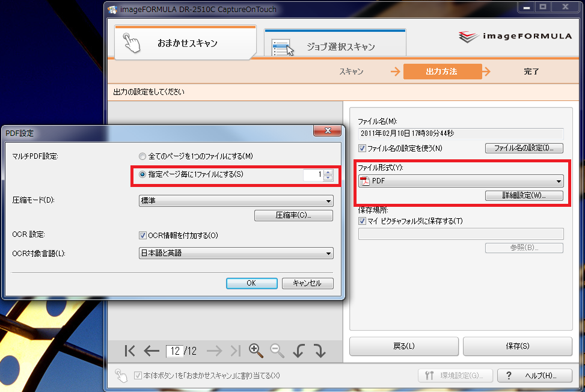The height and width of the screenshot is (392, 585).
Task: Minimize the CaptureOnTouch window
Action: 527,7
